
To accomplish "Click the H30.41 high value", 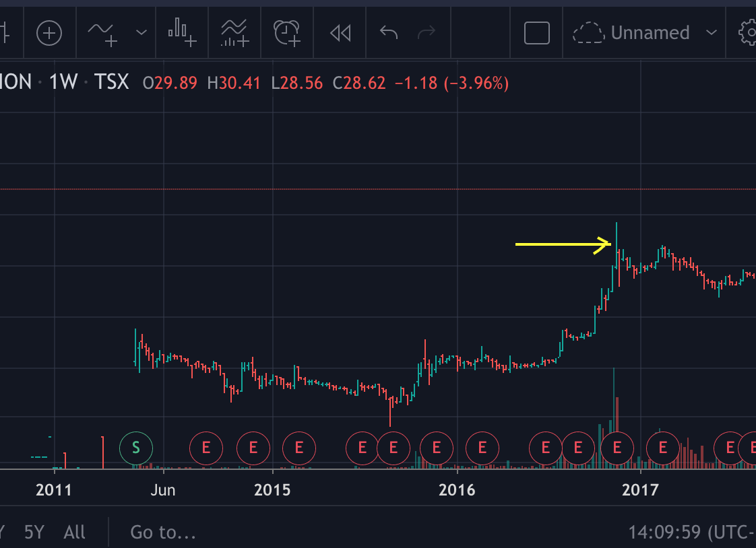I will [234, 83].
